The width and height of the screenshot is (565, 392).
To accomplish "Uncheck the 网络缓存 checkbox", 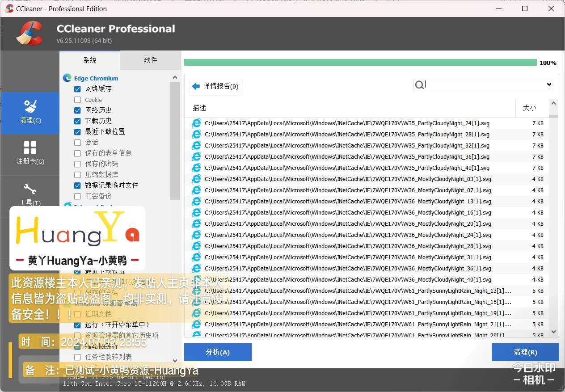I will tap(78, 89).
